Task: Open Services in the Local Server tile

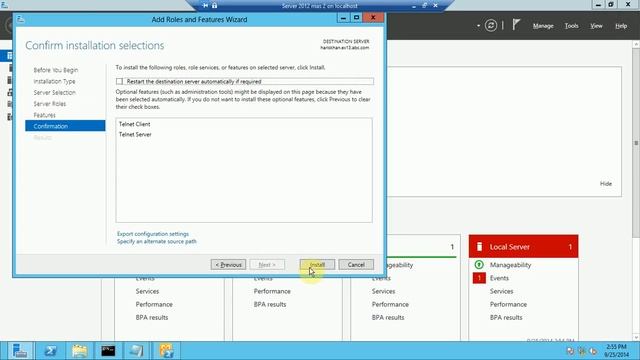Action: pos(501,291)
